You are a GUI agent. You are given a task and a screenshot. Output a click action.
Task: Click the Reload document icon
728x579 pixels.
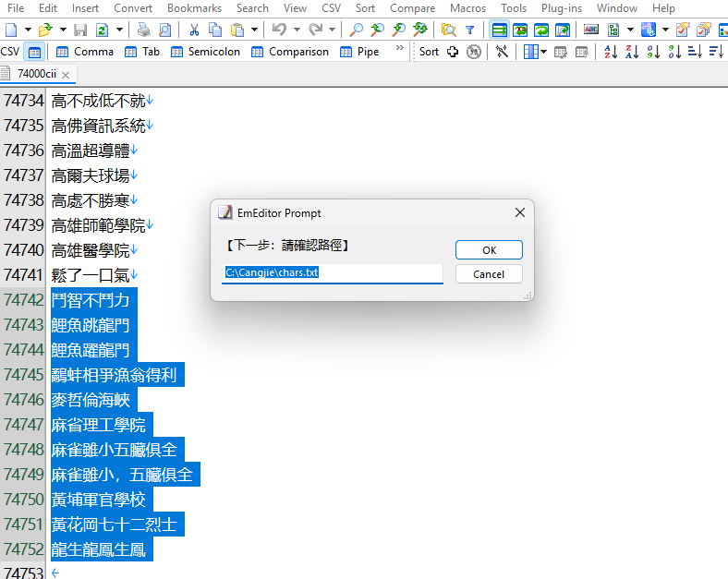tap(103, 30)
